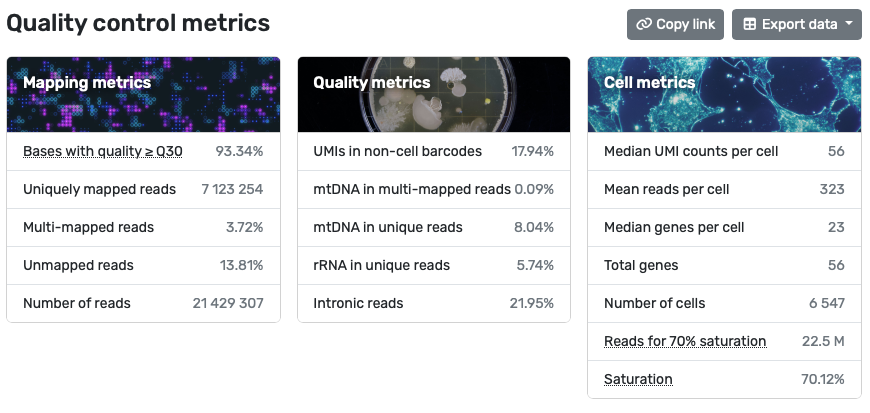Click the Number of reads value
This screenshot has height=413, width=870.
228,303
